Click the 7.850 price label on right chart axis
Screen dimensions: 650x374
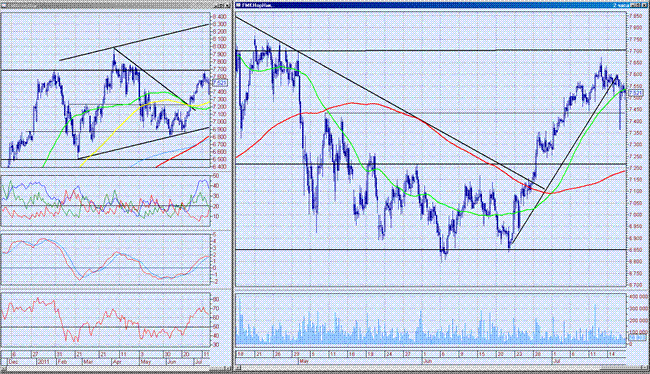pos(636,16)
